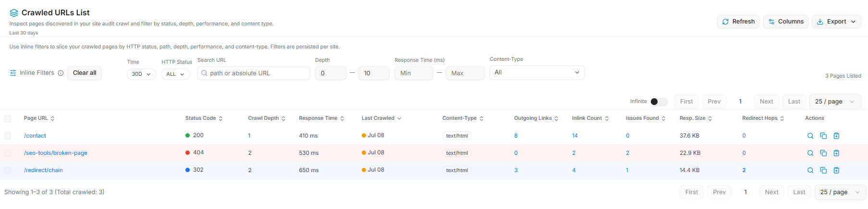The height and width of the screenshot is (209, 868).
Task: Sort by Outgoing Links column
Action: [537, 118]
